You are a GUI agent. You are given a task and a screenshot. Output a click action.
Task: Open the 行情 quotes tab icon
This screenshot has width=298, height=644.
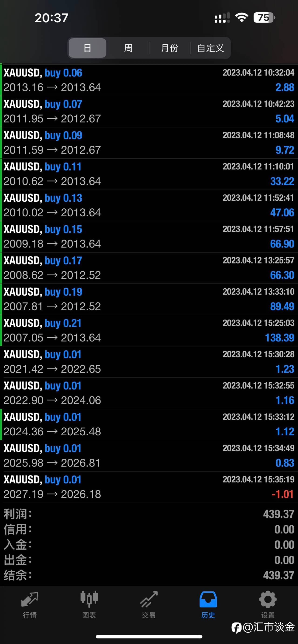coord(30,599)
